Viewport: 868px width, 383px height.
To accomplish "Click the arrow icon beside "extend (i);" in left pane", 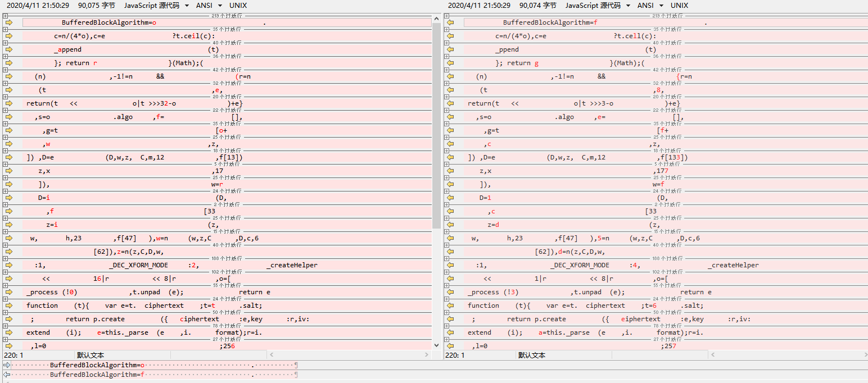I will 9,332.
